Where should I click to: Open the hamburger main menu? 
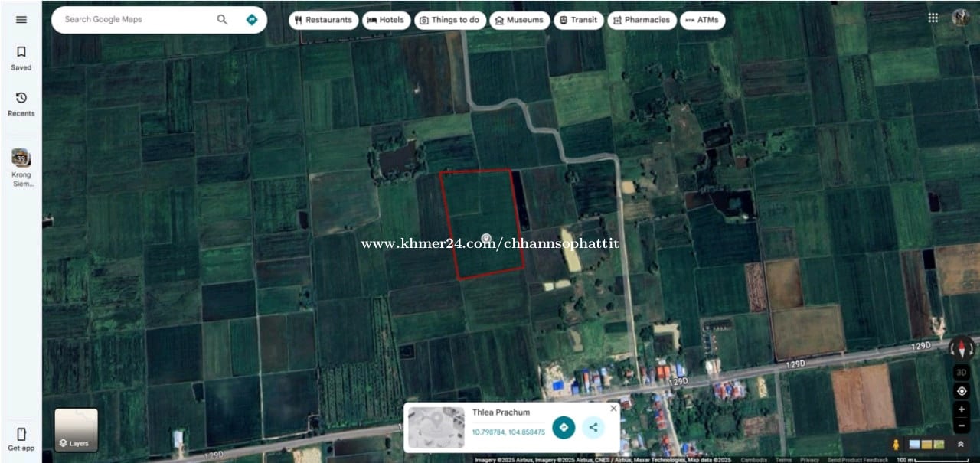[21, 20]
